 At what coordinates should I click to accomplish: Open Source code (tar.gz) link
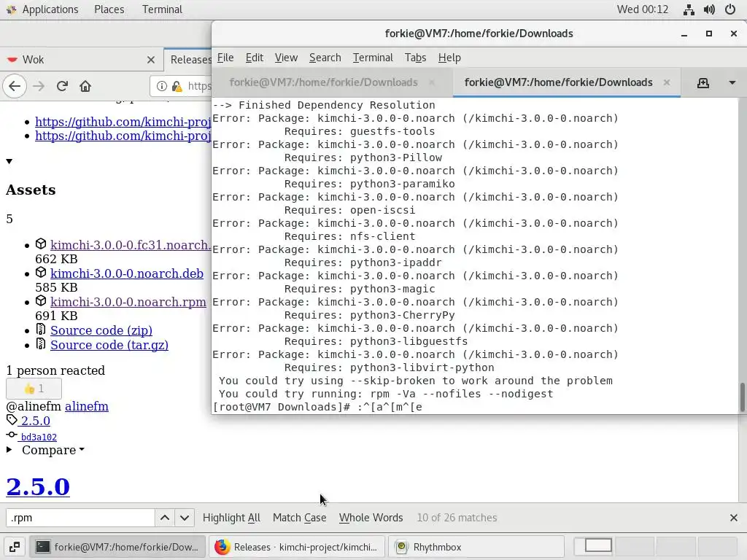[x=109, y=345]
